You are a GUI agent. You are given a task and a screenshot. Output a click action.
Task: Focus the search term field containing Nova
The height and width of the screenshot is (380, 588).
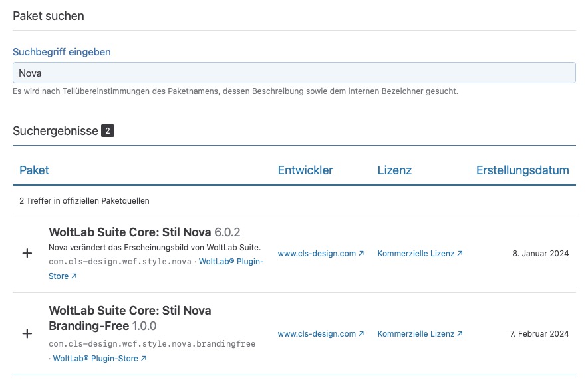[x=294, y=73]
